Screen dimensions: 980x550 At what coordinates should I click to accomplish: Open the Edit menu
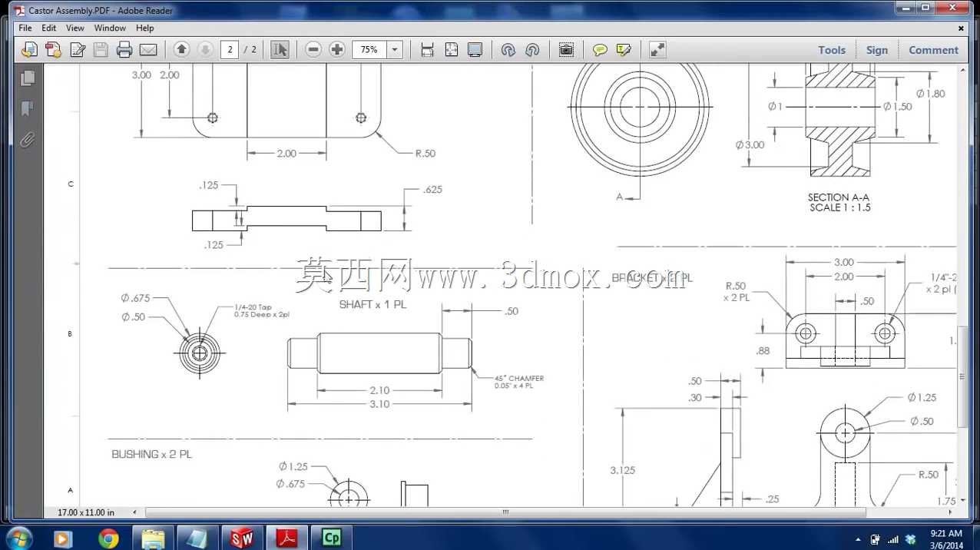[x=49, y=28]
